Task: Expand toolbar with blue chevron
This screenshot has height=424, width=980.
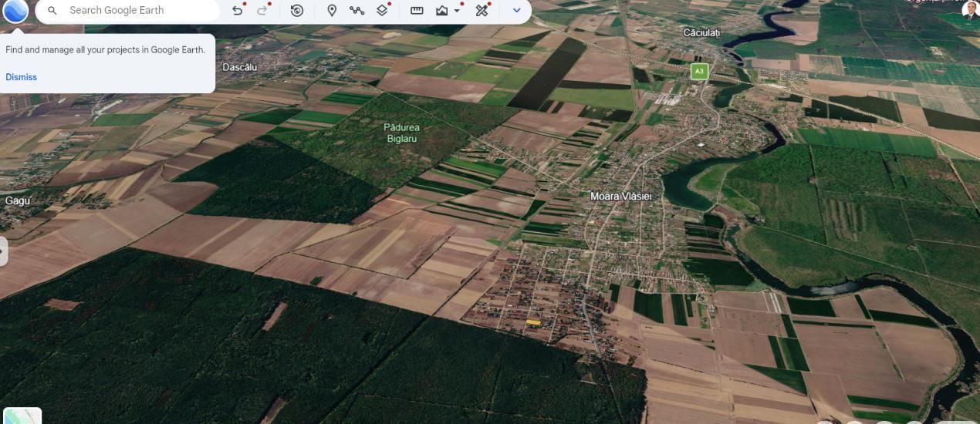Action: click(x=516, y=11)
